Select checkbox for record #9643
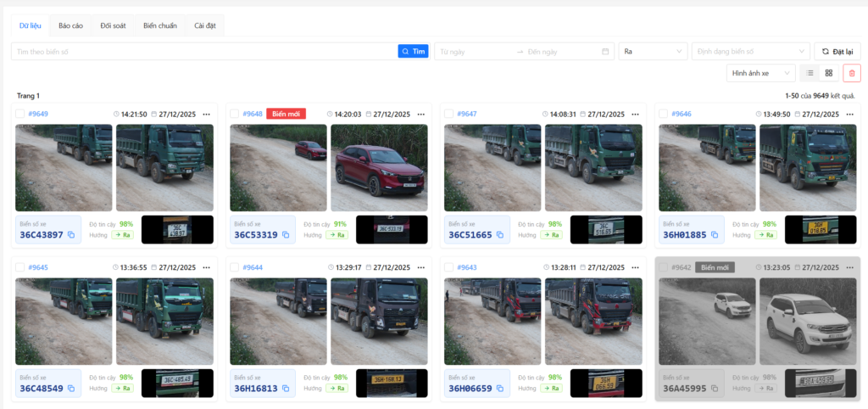The image size is (868, 409). point(449,267)
